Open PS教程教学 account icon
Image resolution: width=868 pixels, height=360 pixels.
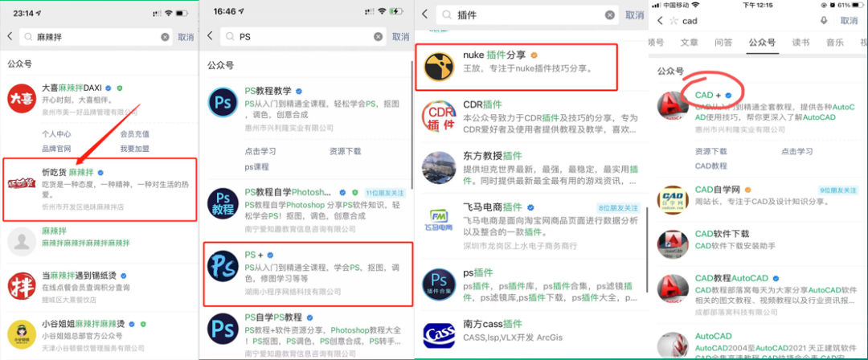[x=223, y=103]
